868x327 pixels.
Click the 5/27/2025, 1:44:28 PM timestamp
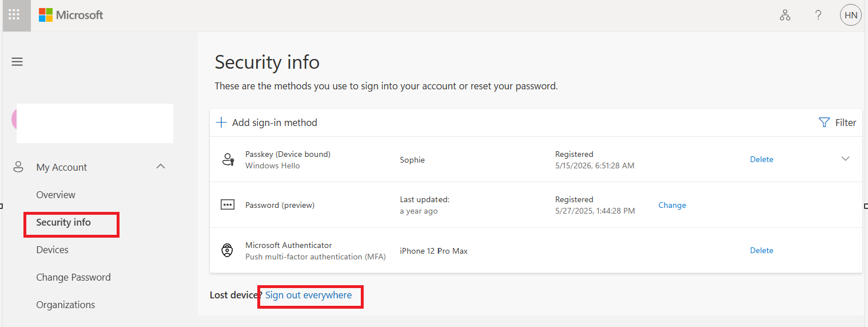595,211
